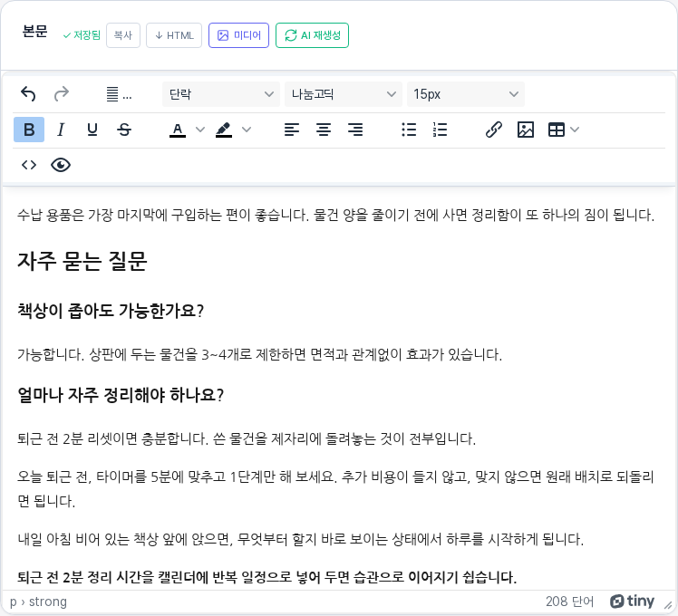Screen dimensions: 678x616
Task: Click the 저장됨 saved status indicator
Action: tap(82, 35)
